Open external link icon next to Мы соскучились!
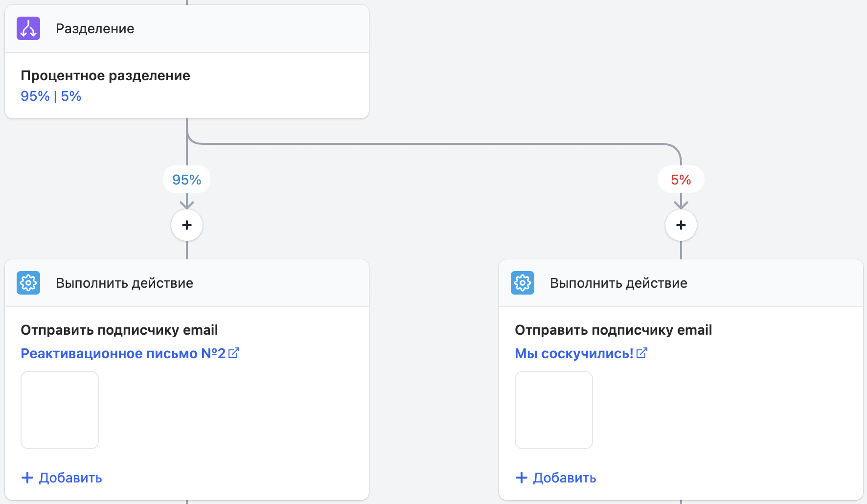This screenshot has height=504, width=867. (x=642, y=353)
